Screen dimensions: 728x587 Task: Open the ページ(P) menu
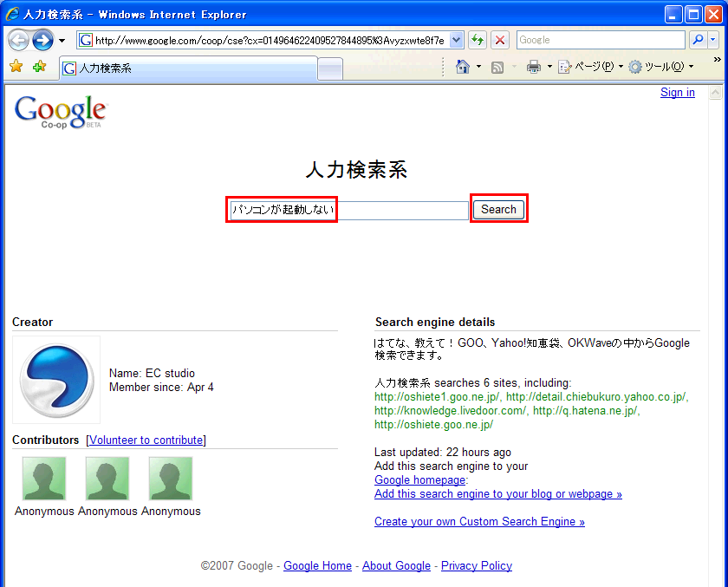point(590,67)
